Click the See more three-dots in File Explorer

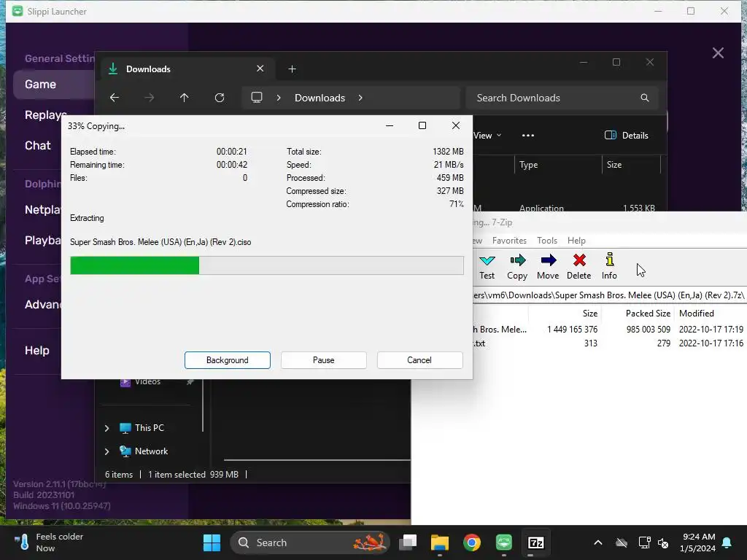[x=528, y=135]
